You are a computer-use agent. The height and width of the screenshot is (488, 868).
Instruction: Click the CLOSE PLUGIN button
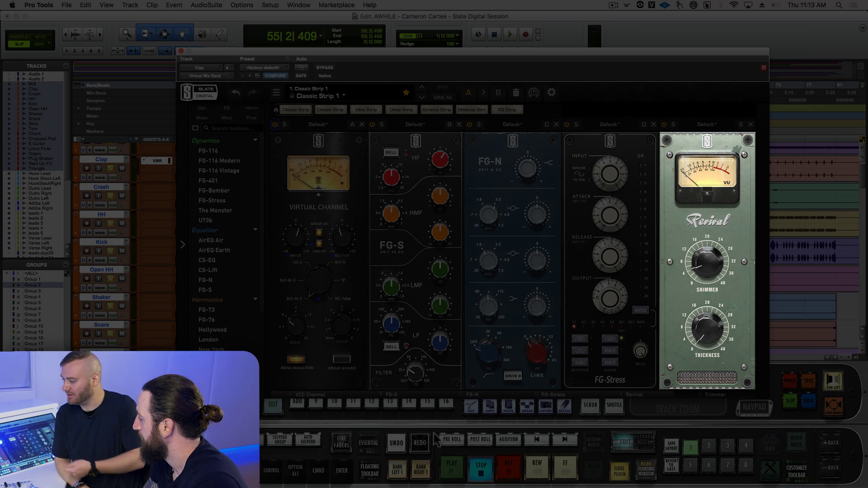[x=619, y=470]
